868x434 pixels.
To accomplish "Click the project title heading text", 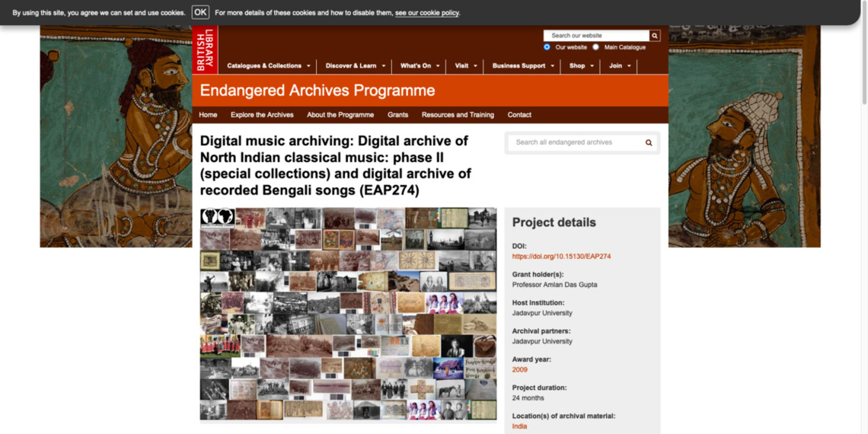I will (x=336, y=165).
